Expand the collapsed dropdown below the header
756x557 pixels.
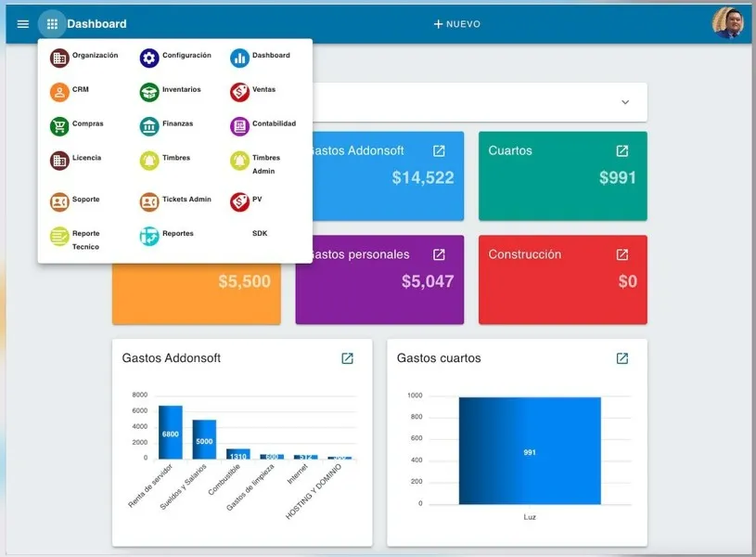click(x=625, y=102)
